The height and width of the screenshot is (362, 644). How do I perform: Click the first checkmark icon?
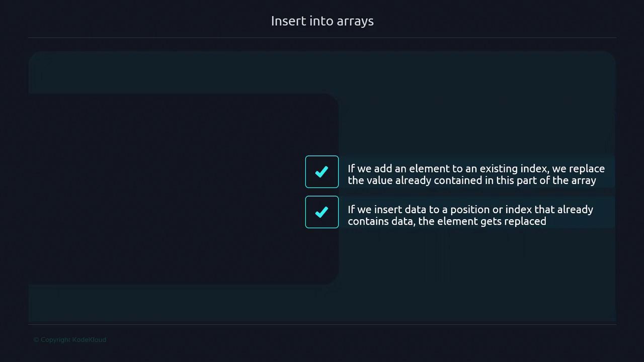pos(321,172)
